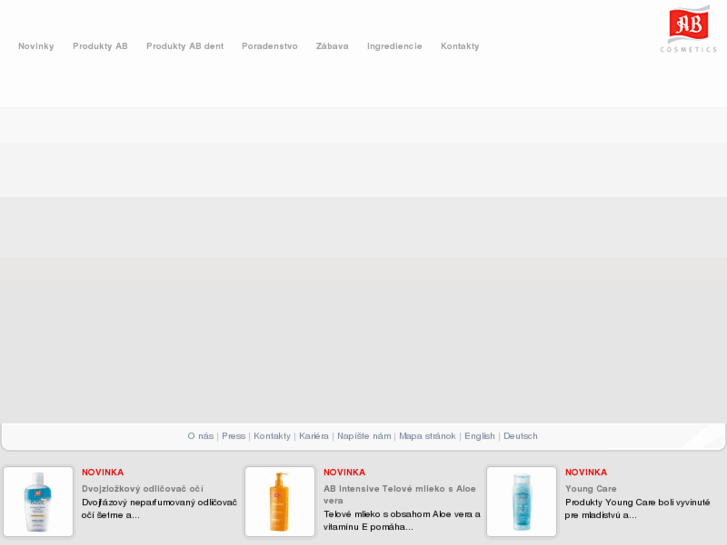This screenshot has width=727, height=545.
Task: Open the Zábava menu item
Action: click(332, 46)
